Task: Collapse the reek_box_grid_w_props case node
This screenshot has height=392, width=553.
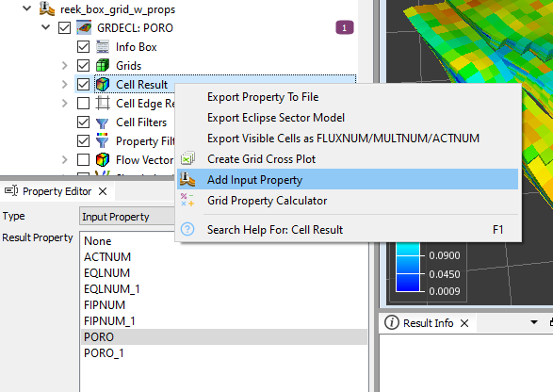Action: click(x=26, y=8)
